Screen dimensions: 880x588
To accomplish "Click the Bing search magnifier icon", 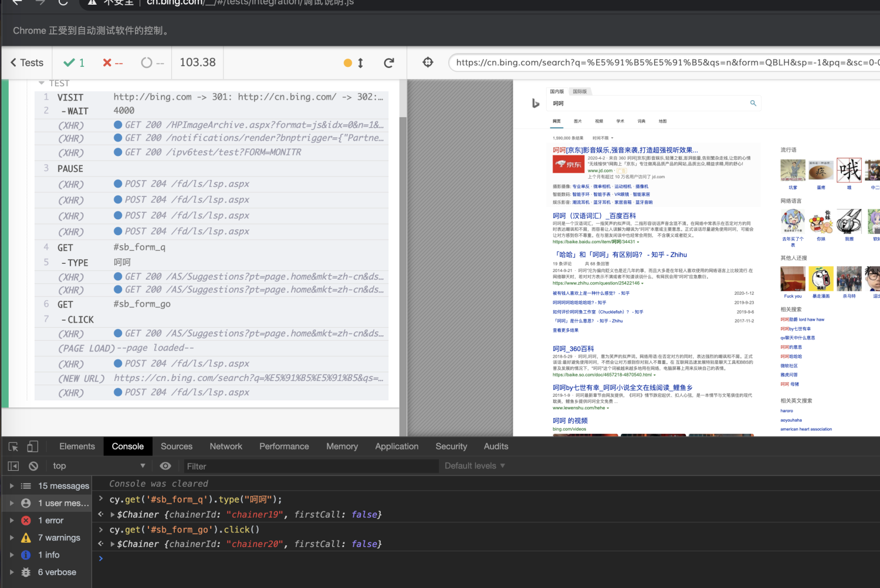I will click(753, 103).
